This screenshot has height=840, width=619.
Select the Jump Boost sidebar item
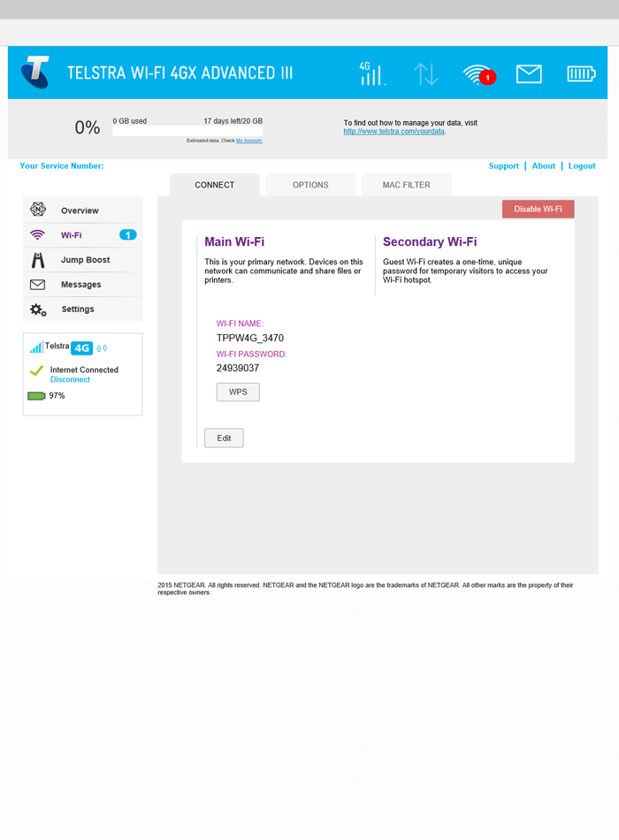pos(85,260)
